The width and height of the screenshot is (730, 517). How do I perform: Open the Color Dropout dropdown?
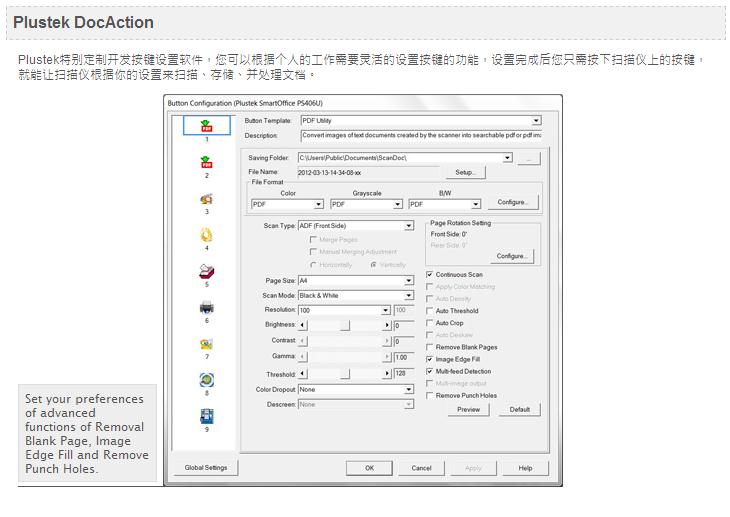[408, 389]
